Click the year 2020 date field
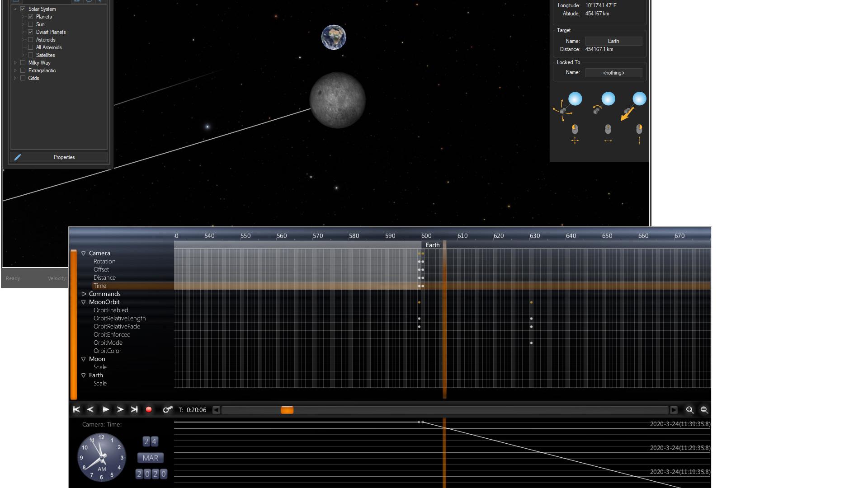The height and width of the screenshot is (488, 868). 151,474
